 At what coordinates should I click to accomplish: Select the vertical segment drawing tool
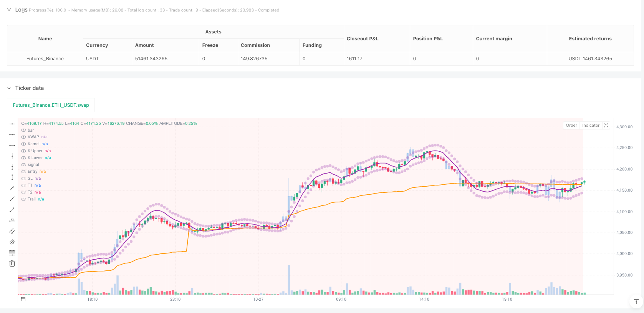12,177
